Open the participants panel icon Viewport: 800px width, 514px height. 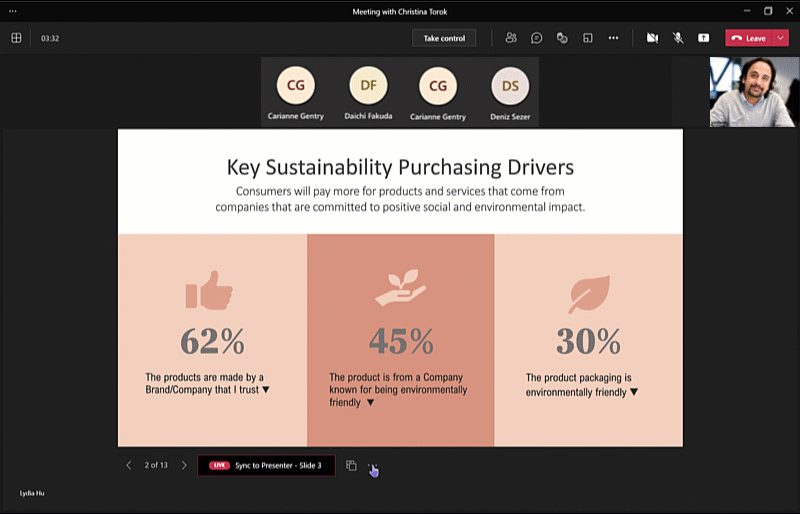point(511,38)
